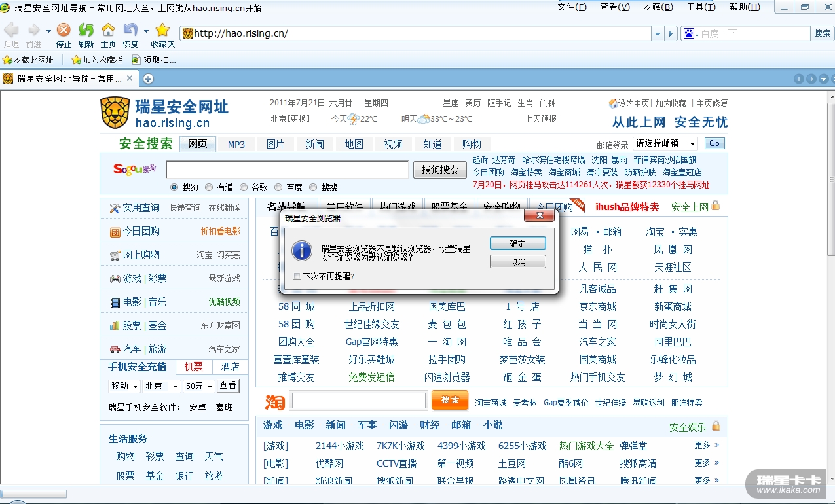
Task: Click the Forward (前进) navigation arrow
Action: 33,30
